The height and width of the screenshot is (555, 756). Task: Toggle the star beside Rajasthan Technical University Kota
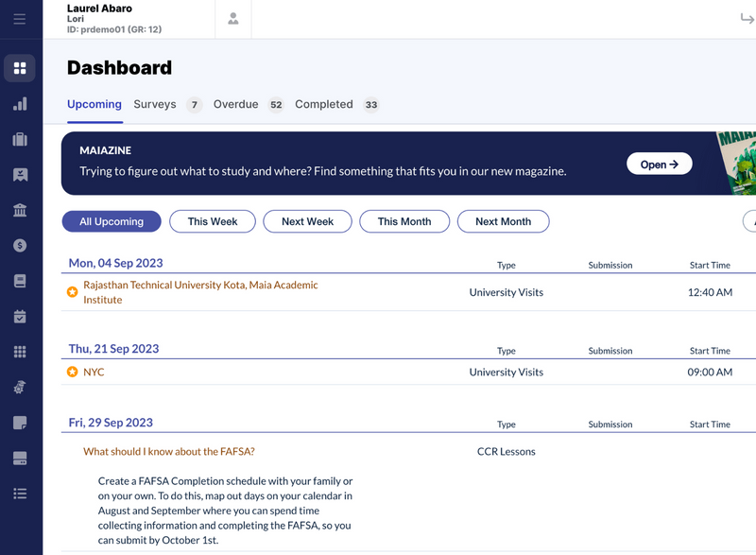point(73,291)
